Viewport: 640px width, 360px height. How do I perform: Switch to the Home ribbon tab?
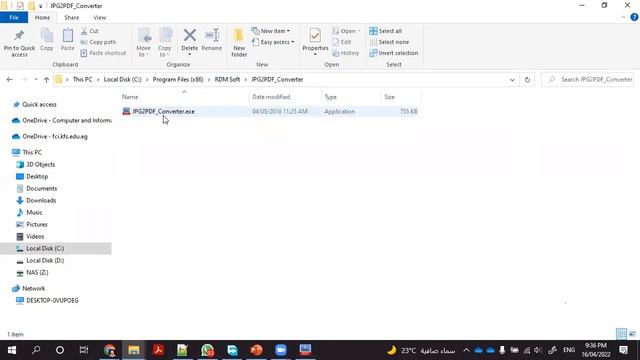[42, 18]
